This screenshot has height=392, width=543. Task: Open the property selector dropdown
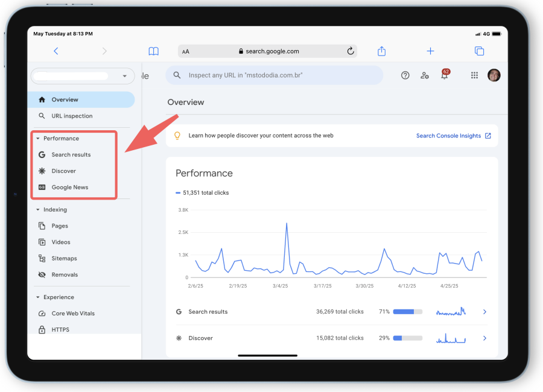click(x=83, y=76)
